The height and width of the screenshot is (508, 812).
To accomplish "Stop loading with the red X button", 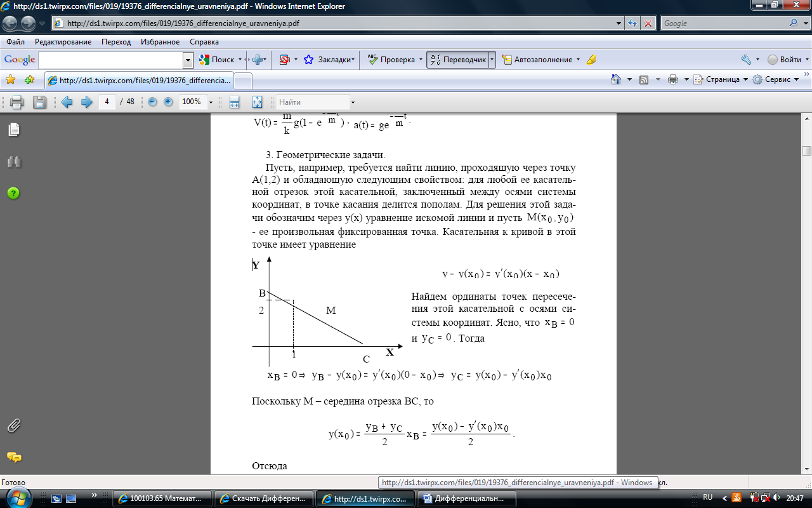I will coord(648,23).
